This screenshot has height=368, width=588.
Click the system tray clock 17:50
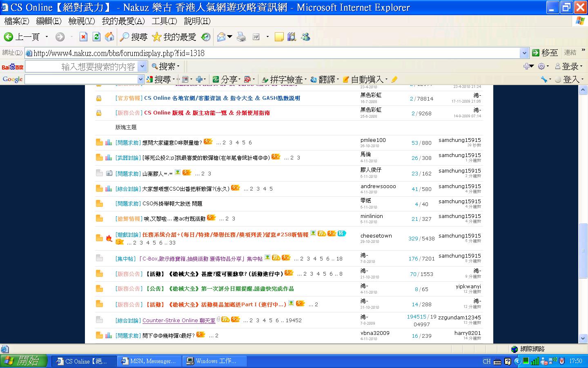(x=575, y=361)
